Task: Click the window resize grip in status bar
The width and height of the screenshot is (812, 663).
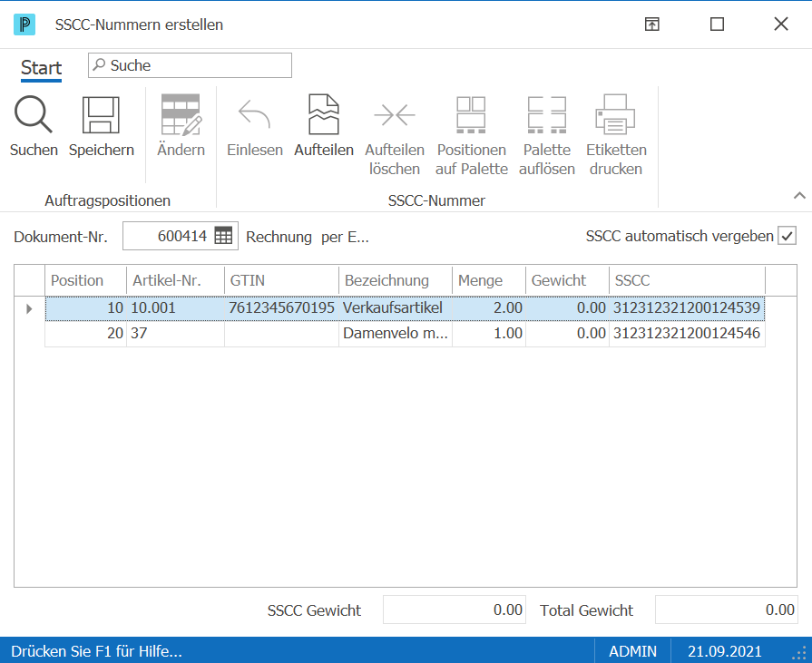Action: tap(800, 653)
